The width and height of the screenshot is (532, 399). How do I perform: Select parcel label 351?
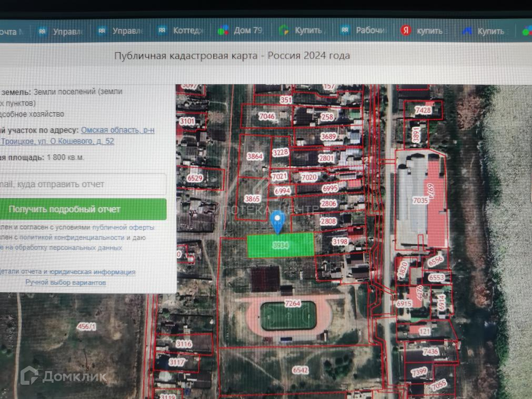[x=286, y=100]
